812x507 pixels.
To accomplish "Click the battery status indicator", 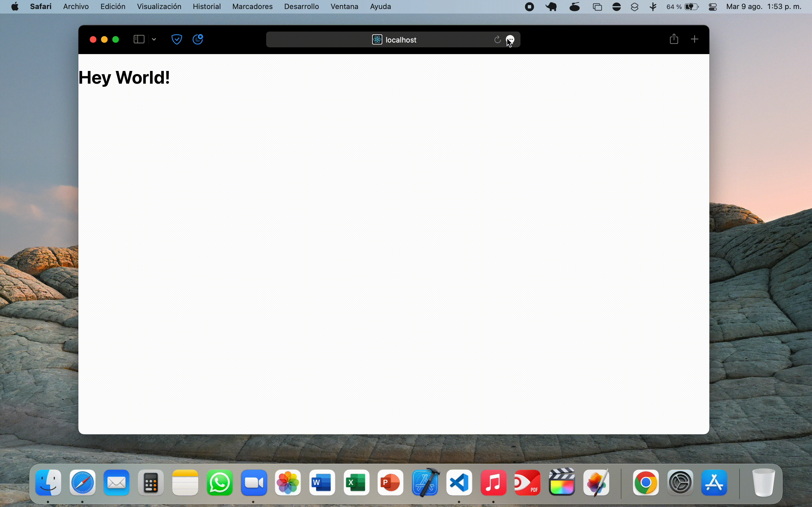I will coord(691,7).
